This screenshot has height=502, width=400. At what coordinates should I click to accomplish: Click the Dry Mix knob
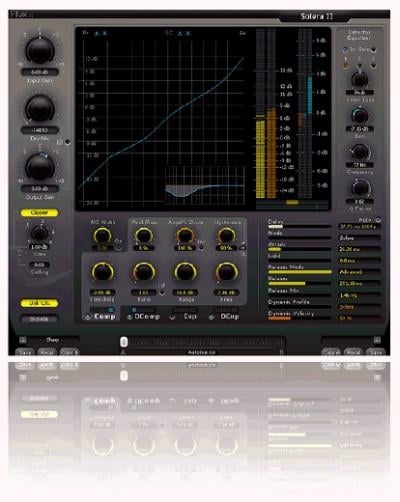tap(40, 109)
